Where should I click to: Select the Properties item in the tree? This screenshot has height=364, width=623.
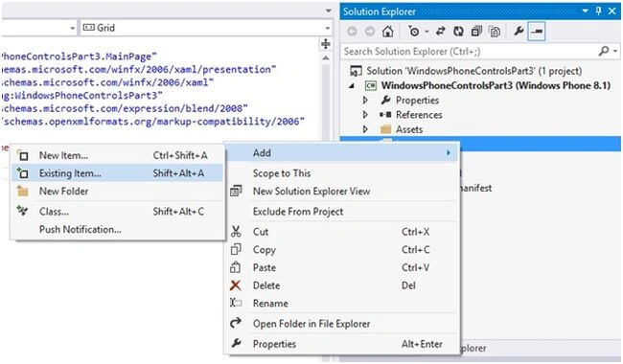[417, 100]
